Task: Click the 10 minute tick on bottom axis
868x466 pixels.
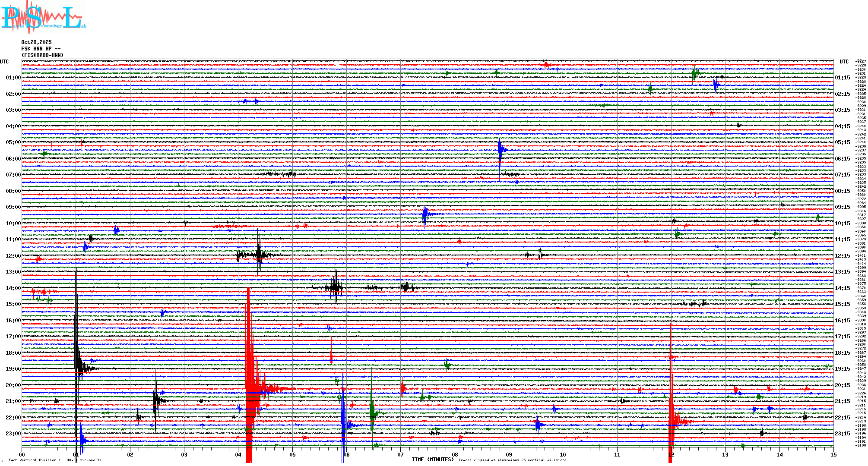Action: tap(563, 454)
